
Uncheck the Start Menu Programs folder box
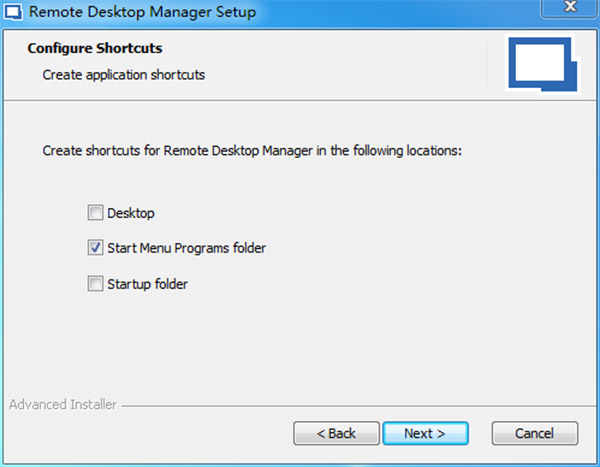tap(95, 248)
